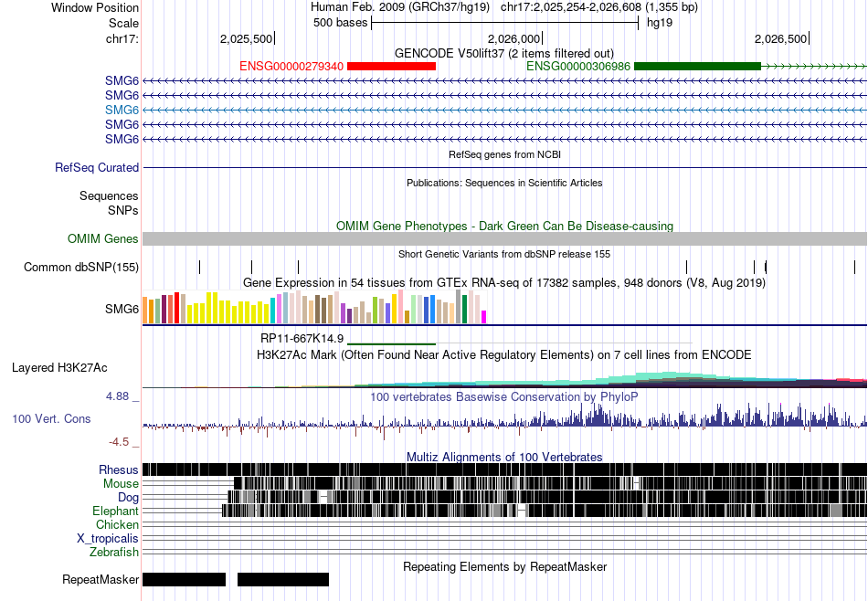Image resolution: width=868 pixels, height=601 pixels.
Task: Select the light-blue SMG6 transcript label
Action: (x=122, y=110)
